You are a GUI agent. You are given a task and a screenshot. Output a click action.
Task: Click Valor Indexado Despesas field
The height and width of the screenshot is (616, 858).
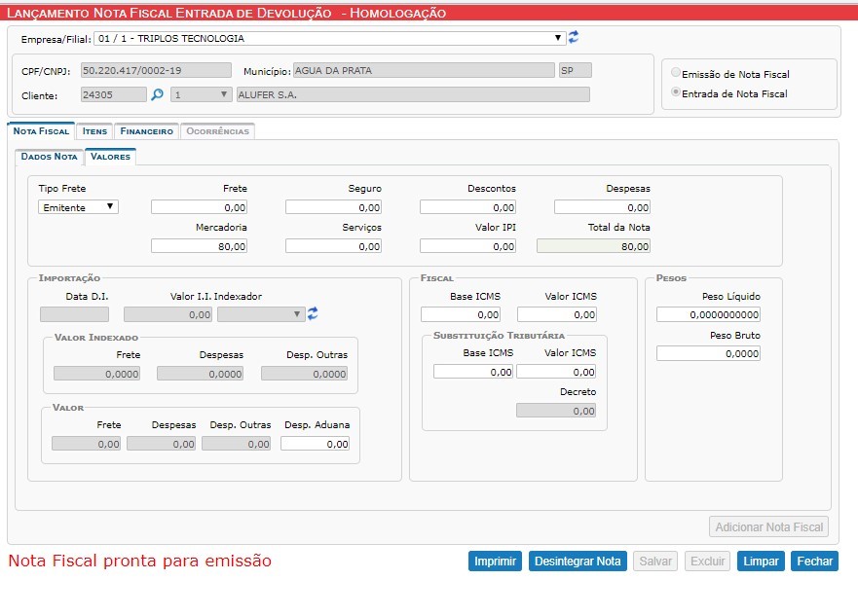tap(201, 374)
